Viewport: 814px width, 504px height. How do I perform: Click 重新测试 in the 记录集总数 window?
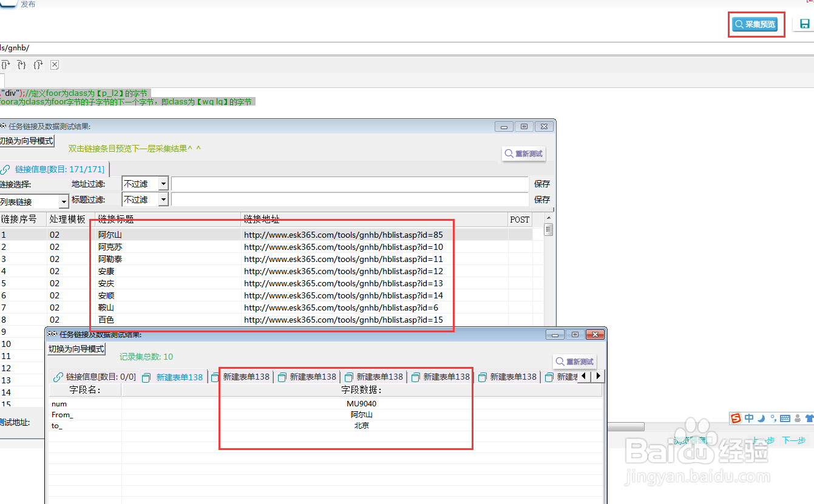pos(575,361)
